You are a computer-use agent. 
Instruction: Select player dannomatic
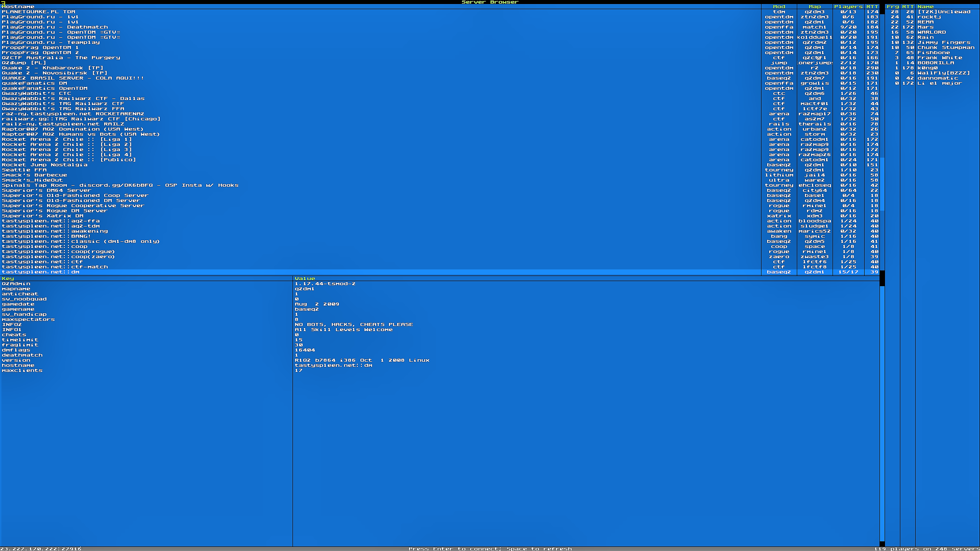(933, 78)
